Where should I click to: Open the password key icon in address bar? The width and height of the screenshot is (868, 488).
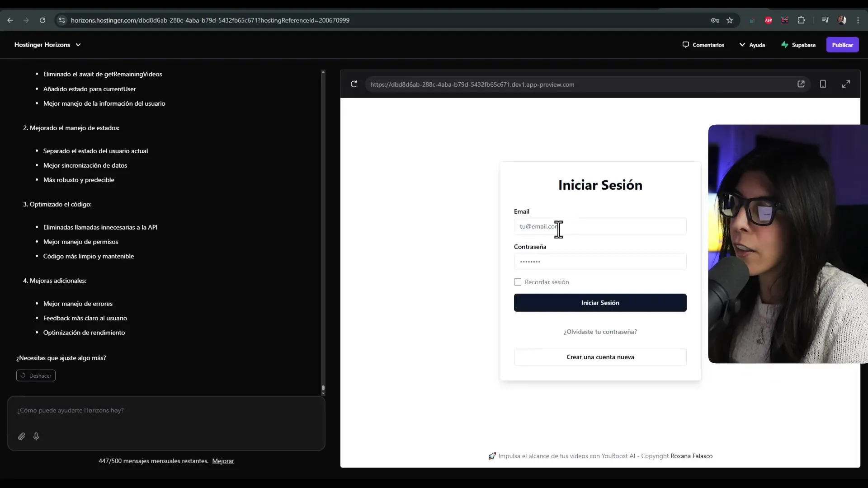click(715, 20)
